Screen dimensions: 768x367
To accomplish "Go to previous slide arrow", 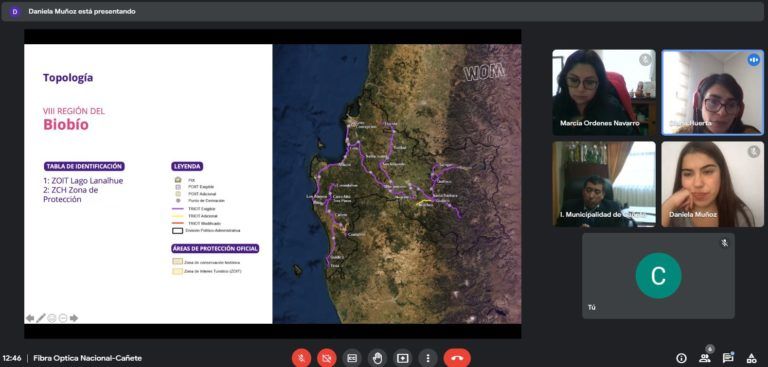I will 30,318.
